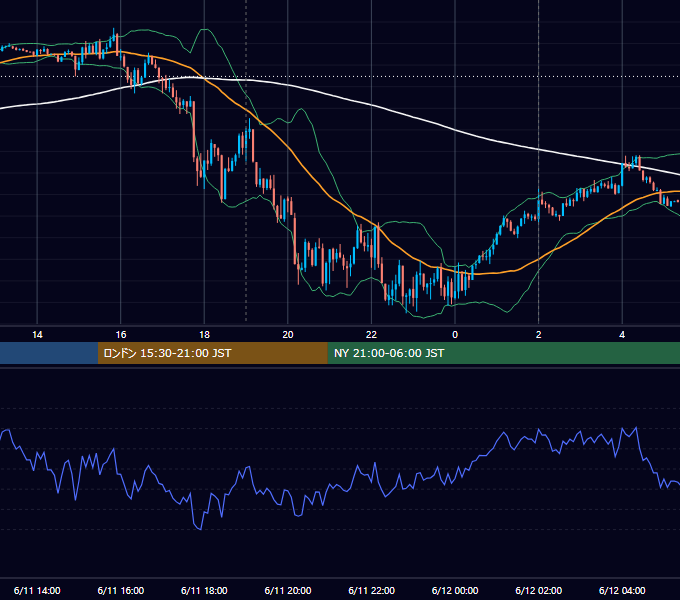Click the 22 hour axis label
Image resolution: width=680 pixels, height=600 pixels.
point(371,335)
